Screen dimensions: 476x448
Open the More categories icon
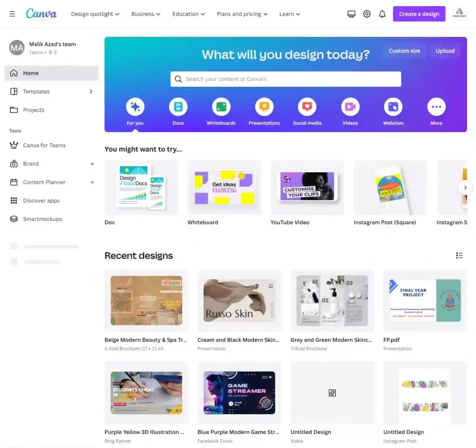tap(436, 107)
